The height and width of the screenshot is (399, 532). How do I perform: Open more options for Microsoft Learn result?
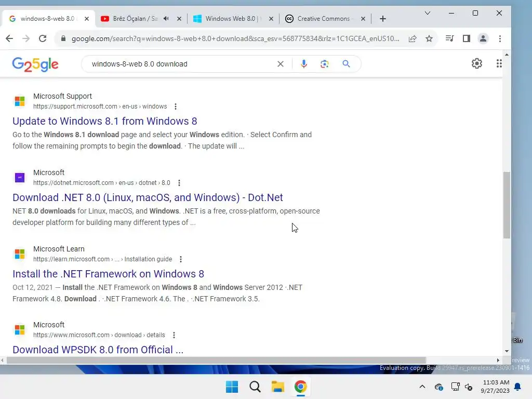(181, 259)
